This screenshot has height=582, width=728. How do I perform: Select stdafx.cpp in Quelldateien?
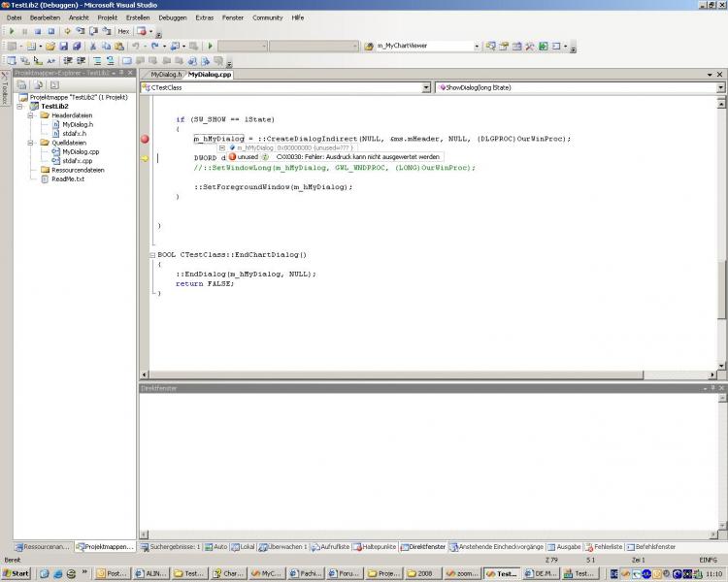[77, 160]
